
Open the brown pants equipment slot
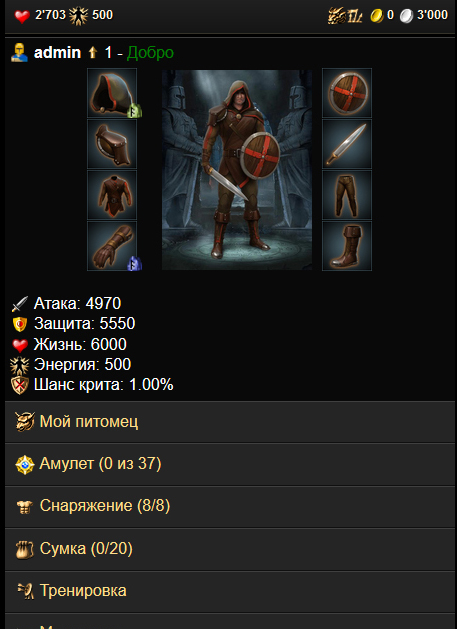pos(347,195)
